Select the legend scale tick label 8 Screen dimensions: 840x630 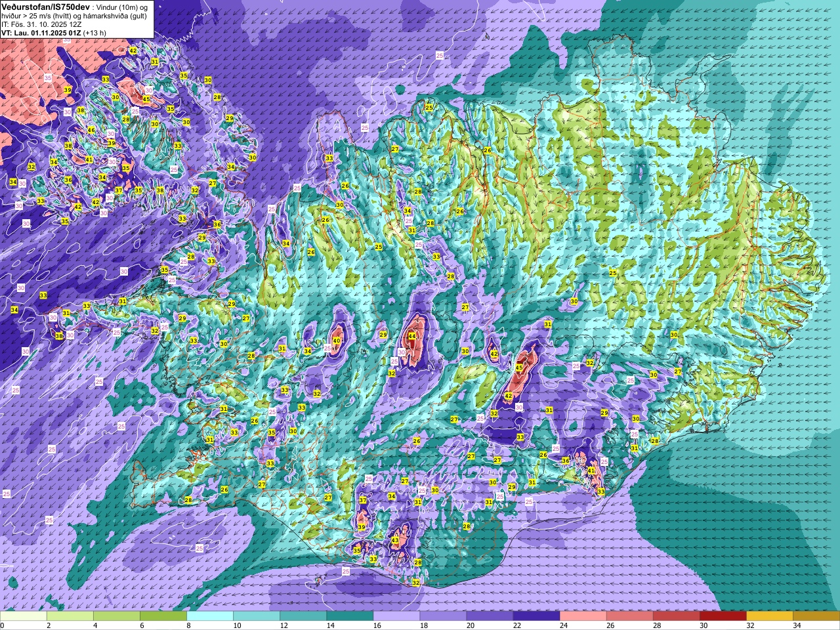point(188,625)
